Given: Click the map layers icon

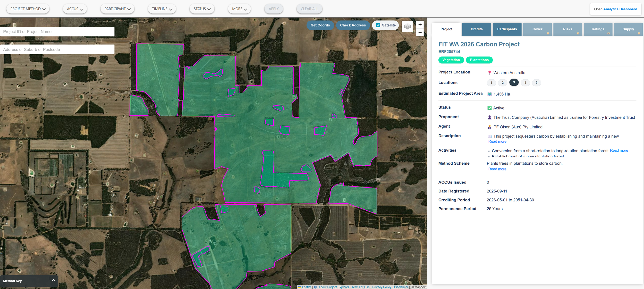Looking at the screenshot, I should pyautogui.click(x=407, y=26).
